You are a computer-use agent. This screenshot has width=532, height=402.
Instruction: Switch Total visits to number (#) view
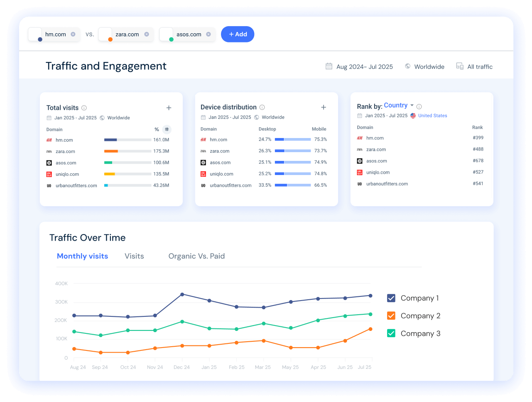coord(167,129)
